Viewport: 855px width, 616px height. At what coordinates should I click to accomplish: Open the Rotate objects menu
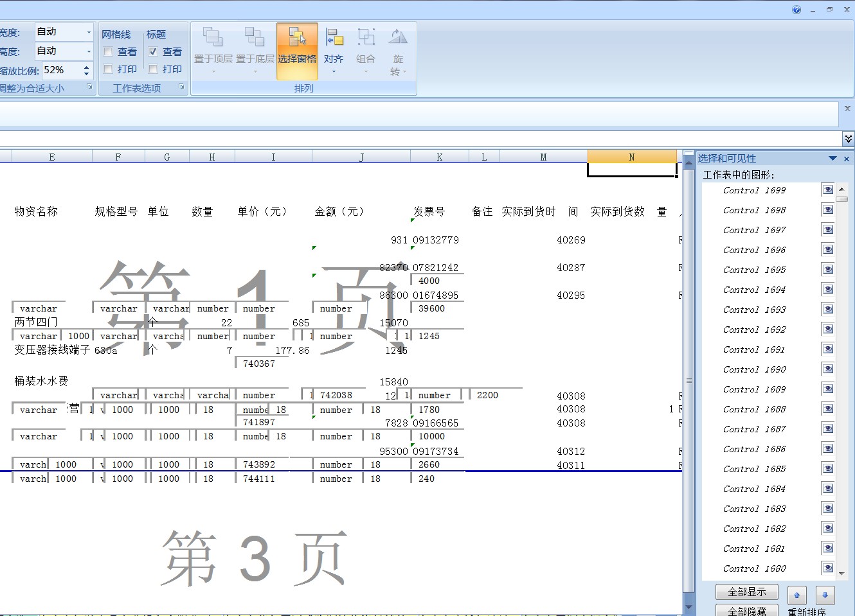(398, 51)
